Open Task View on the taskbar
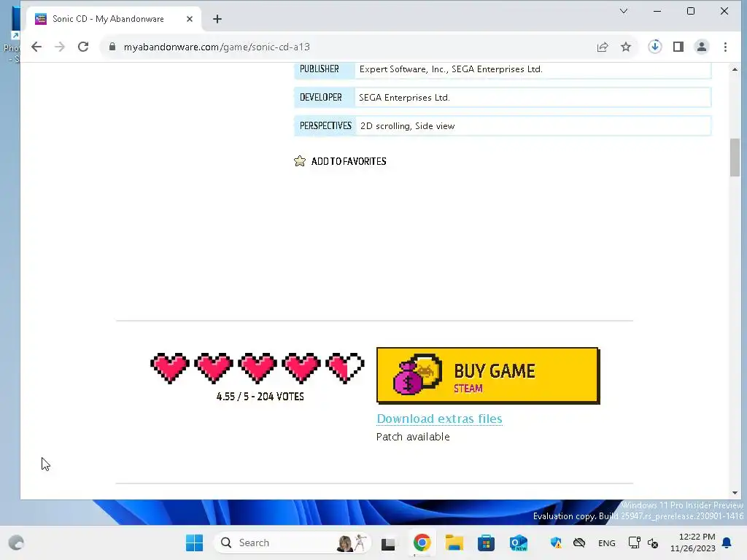The height and width of the screenshot is (560, 747). [x=388, y=542]
